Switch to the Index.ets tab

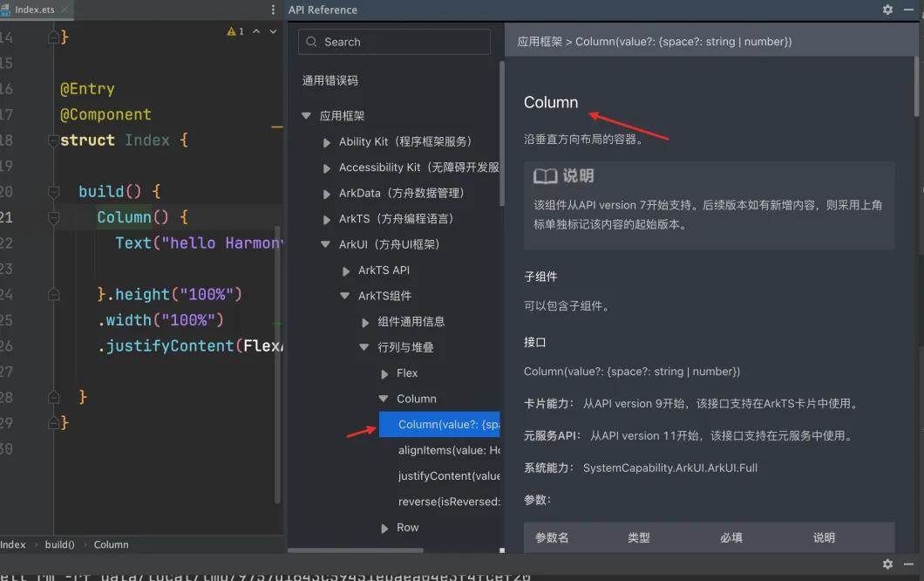click(x=34, y=10)
